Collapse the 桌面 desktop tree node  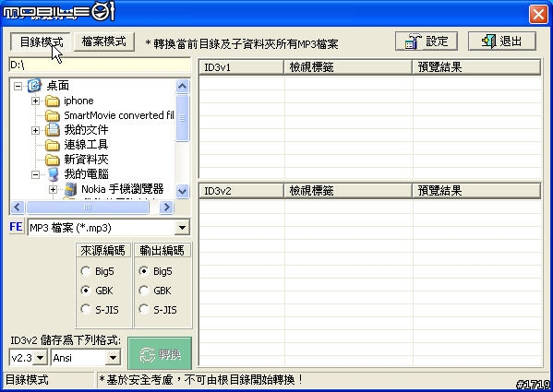click(18, 86)
